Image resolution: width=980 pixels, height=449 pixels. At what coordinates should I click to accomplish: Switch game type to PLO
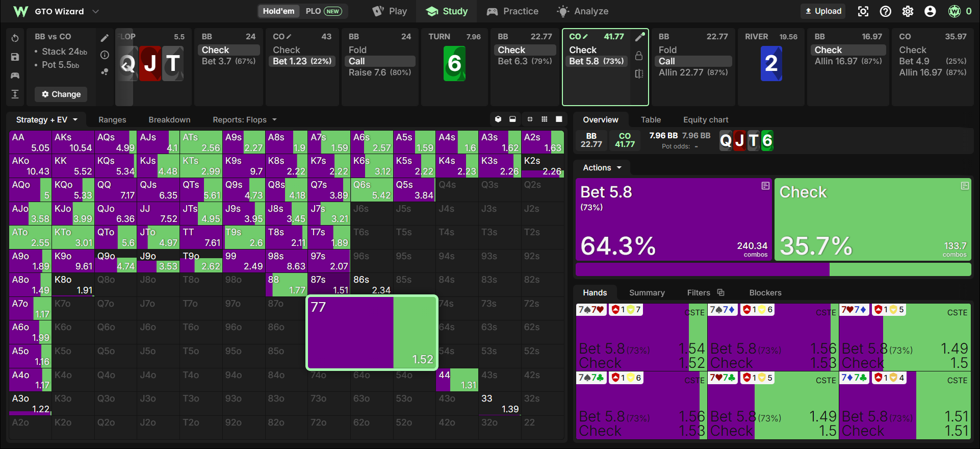(x=323, y=11)
